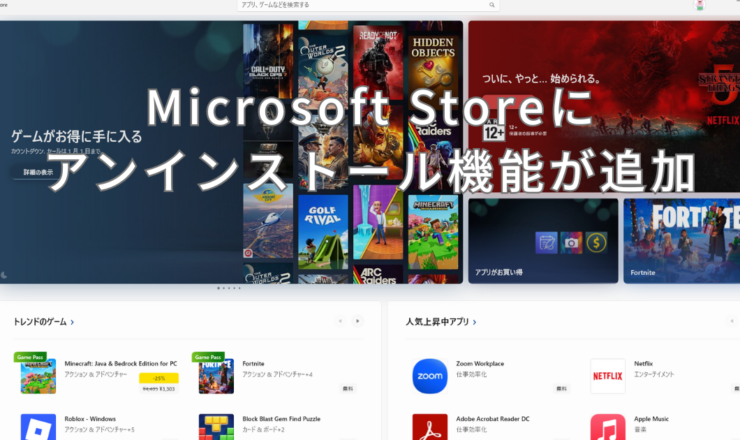Click the notes app icon in アプリがお買い得 card
Screen dimensions: 740x440
(546, 243)
